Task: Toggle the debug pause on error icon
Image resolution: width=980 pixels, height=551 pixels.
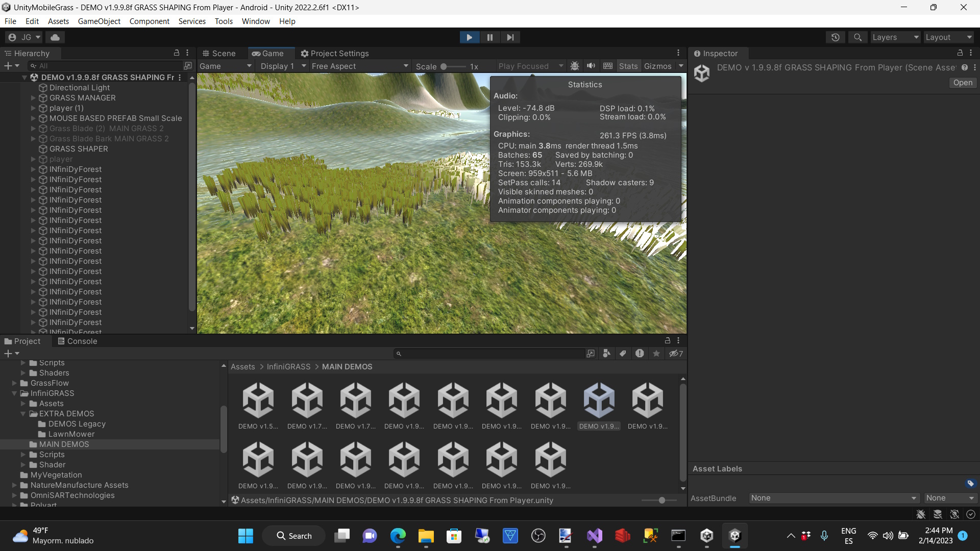Action: 575,66
